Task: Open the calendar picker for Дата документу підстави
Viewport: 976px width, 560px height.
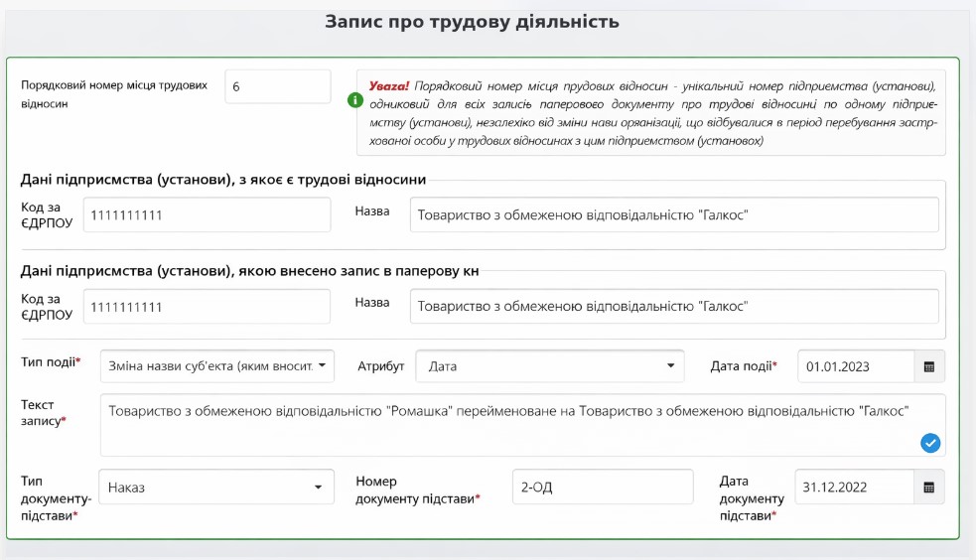Action: point(929,488)
